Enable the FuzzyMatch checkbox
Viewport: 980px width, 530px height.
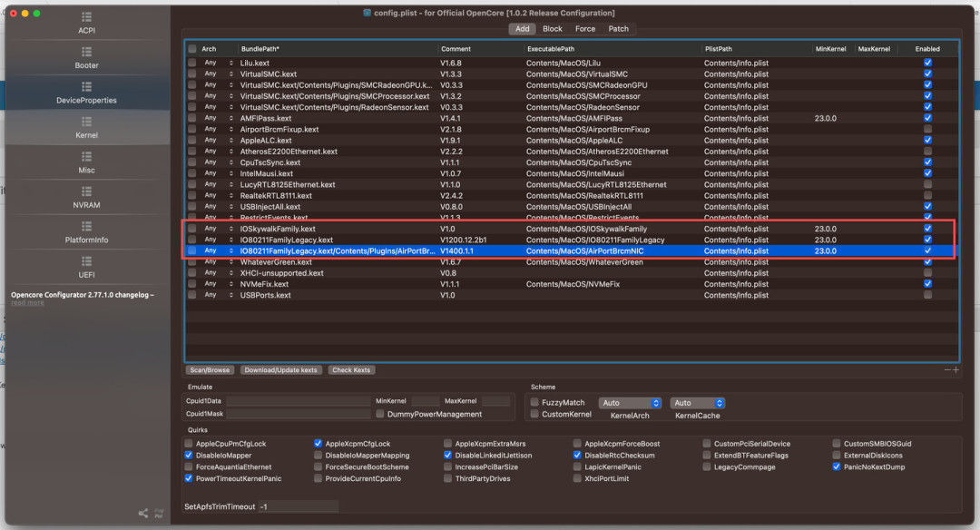534,402
